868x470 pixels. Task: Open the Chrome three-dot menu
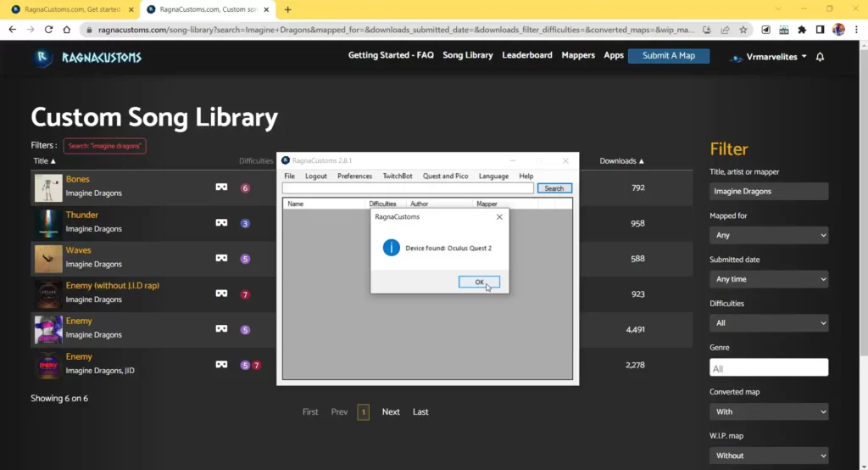tap(856, 30)
